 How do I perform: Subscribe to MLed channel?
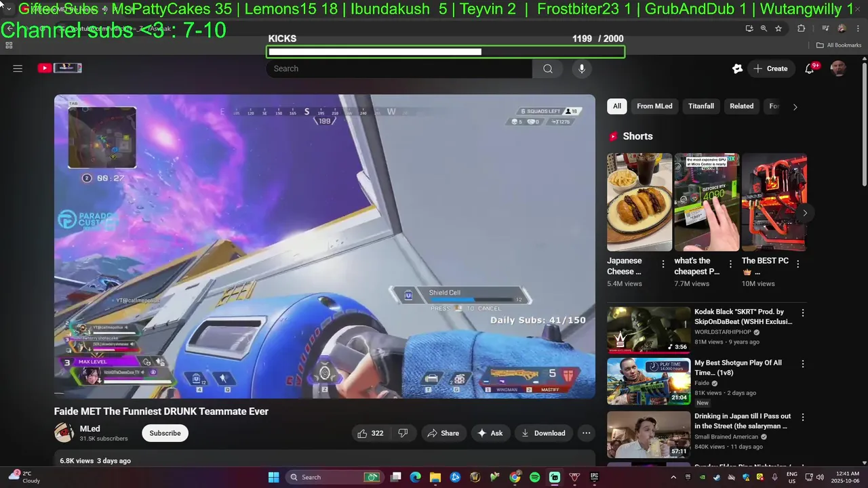click(165, 433)
